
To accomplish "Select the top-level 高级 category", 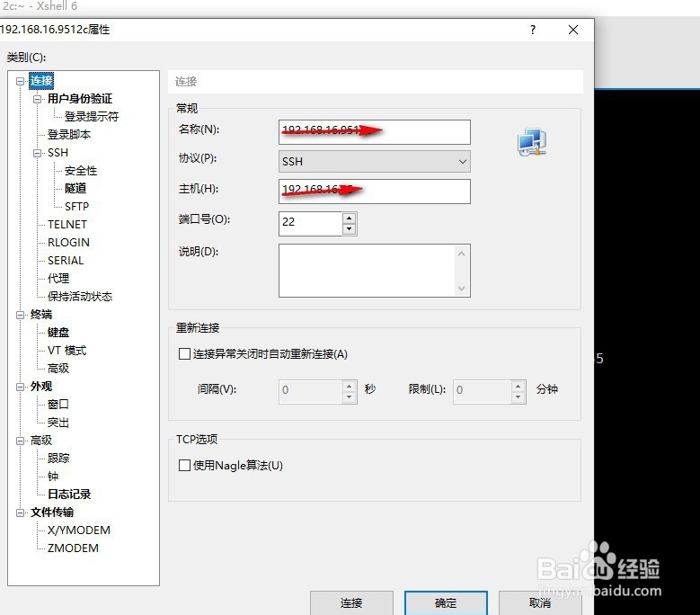I will [x=41, y=441].
